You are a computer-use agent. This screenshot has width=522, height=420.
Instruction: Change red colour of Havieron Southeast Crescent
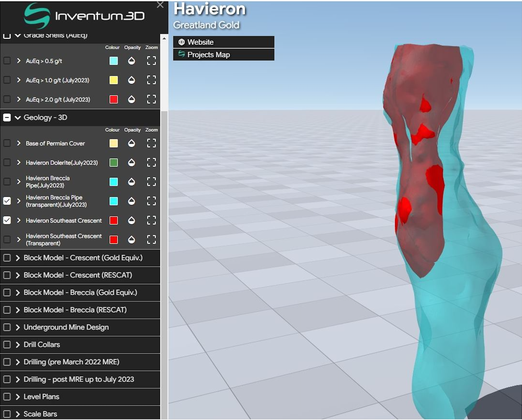(114, 220)
